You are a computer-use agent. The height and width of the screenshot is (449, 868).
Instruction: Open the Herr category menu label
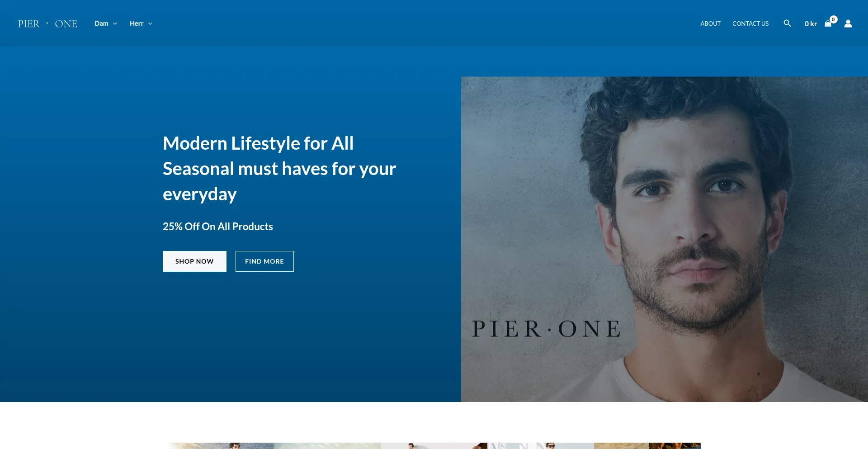(136, 24)
